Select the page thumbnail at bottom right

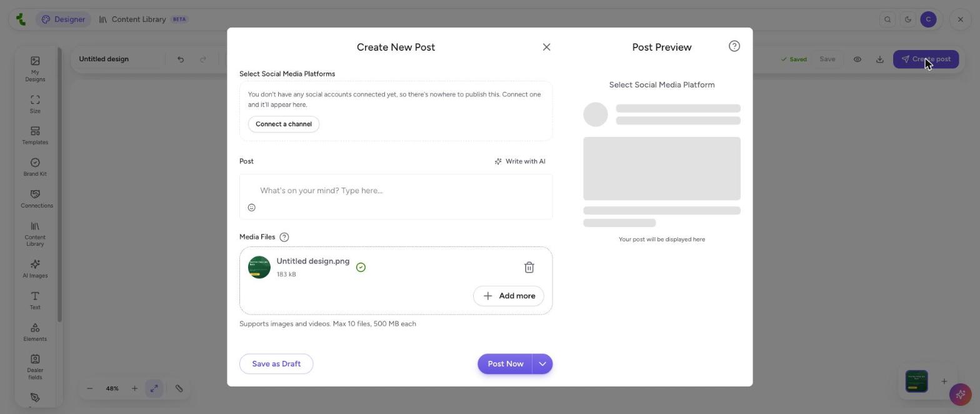click(x=917, y=381)
